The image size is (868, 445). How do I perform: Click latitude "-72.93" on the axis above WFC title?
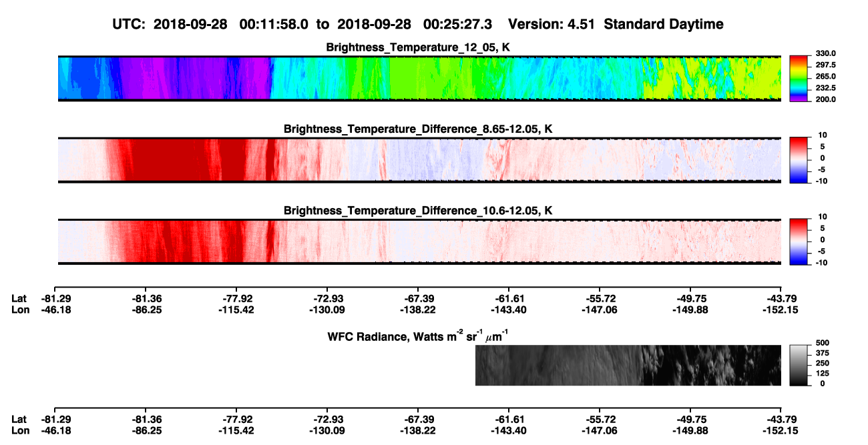[327, 299]
